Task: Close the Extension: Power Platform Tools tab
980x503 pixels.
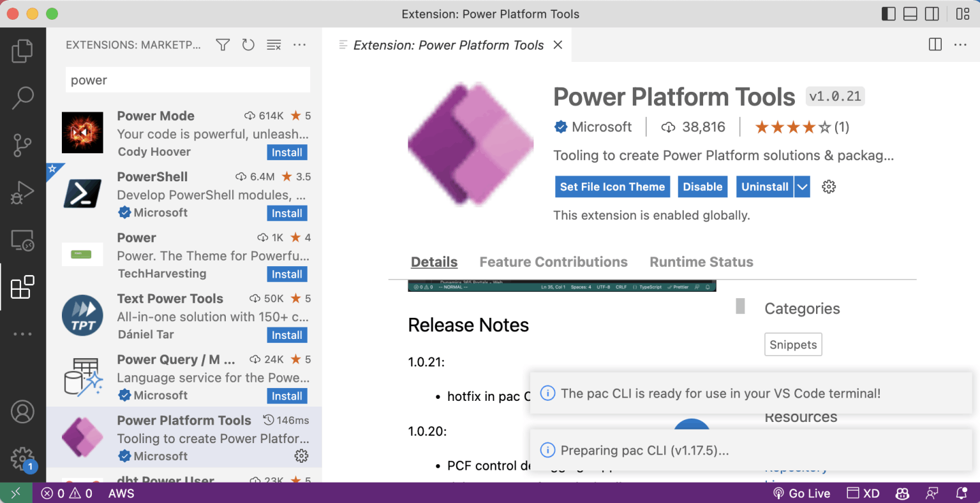Action: pos(558,45)
